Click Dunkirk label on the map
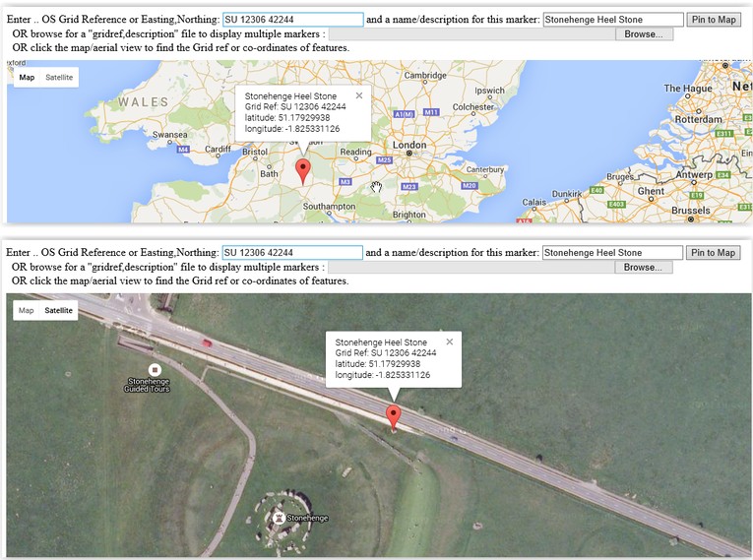Screen dimensions: 753x560 [x=567, y=194]
